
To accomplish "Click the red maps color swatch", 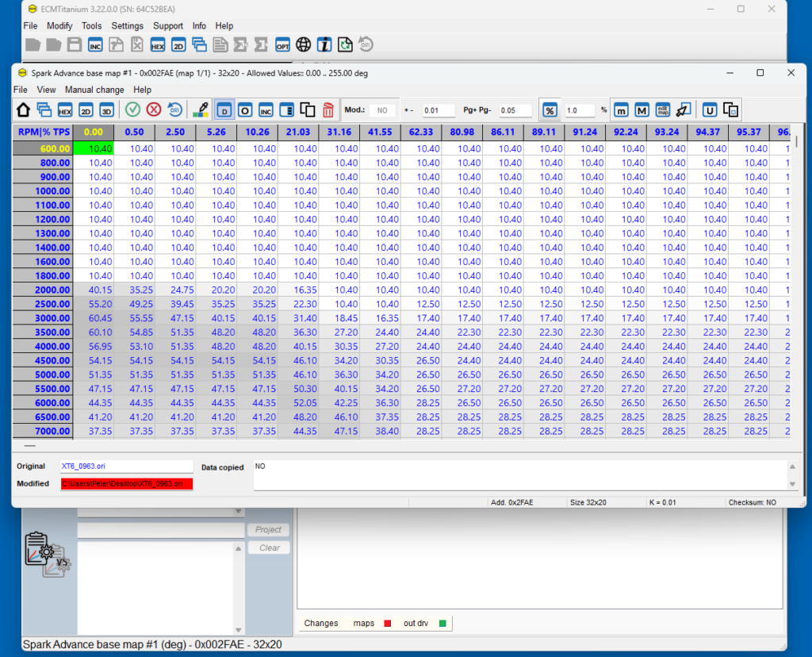I will [387, 624].
